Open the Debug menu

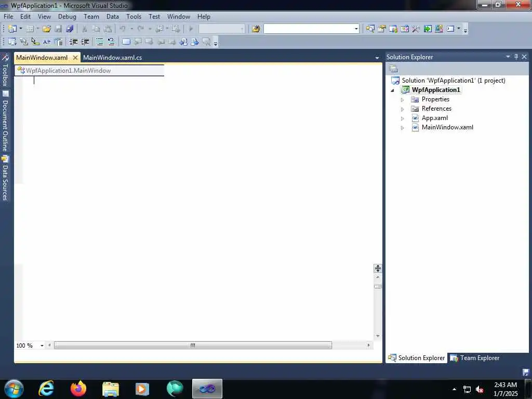pos(67,16)
